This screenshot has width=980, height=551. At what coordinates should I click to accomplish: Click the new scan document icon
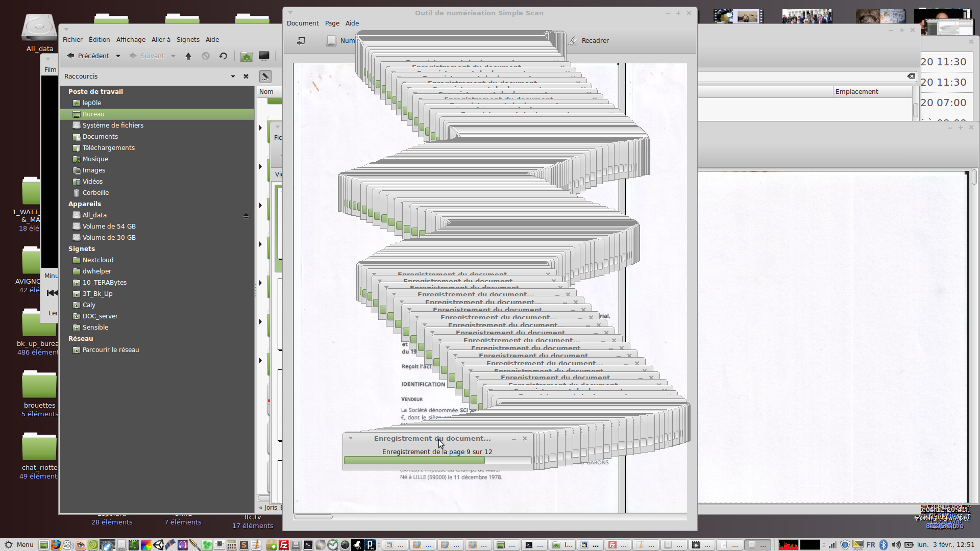coord(301,41)
